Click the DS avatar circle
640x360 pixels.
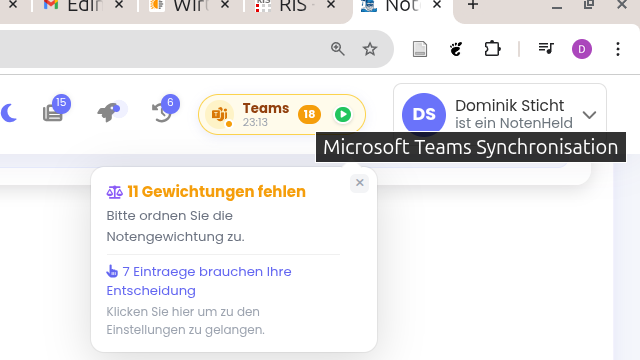coord(424,114)
